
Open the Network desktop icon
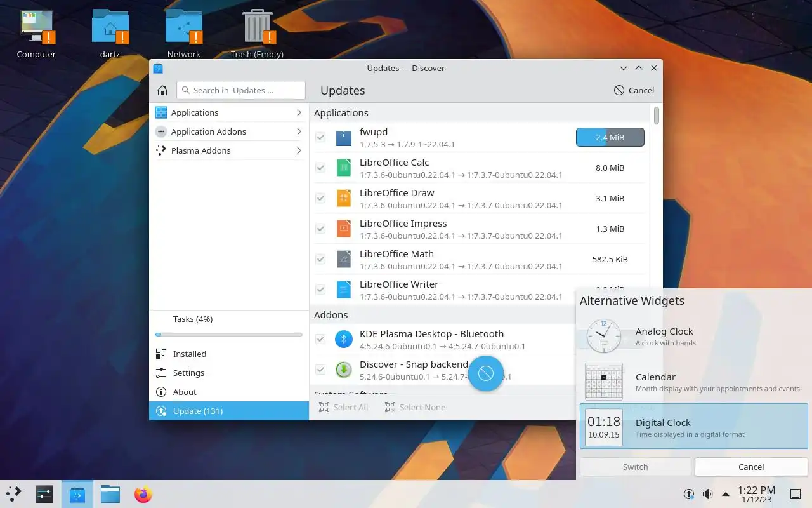pyautogui.click(x=183, y=27)
